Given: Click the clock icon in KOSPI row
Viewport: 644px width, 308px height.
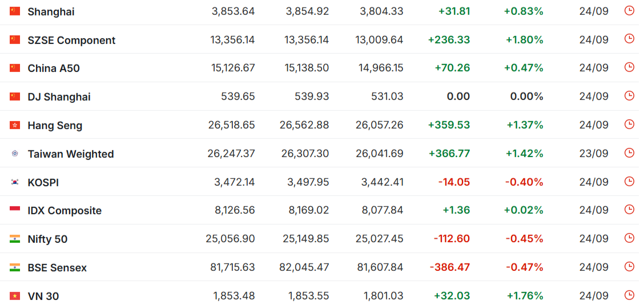Looking at the screenshot, I should [x=629, y=181].
